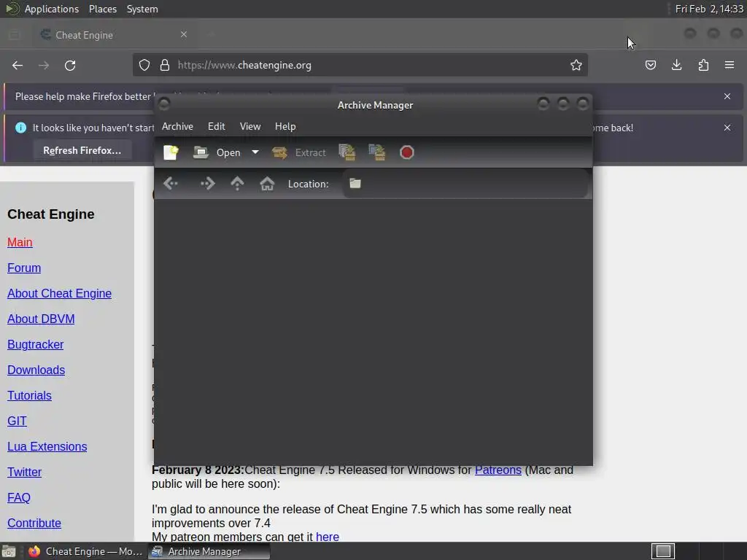Click Firefox forward arrow button

[44, 65]
